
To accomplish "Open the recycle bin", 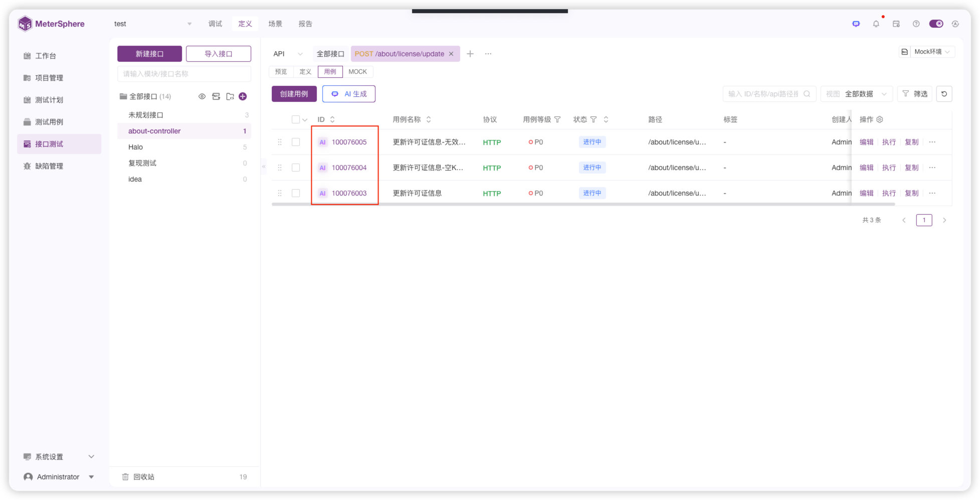I will (144, 477).
